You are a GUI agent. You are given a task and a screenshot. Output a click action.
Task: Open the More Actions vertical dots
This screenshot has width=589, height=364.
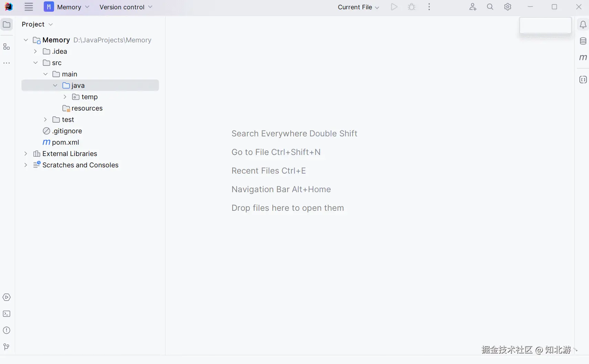[x=429, y=7]
